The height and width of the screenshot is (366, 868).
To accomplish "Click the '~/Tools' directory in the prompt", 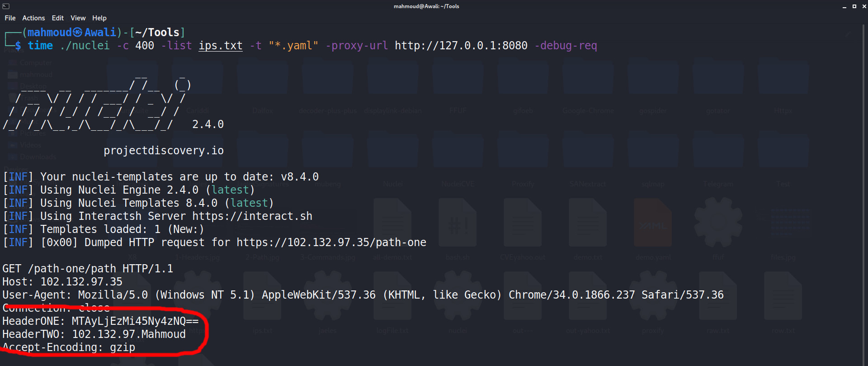I will 157,33.
